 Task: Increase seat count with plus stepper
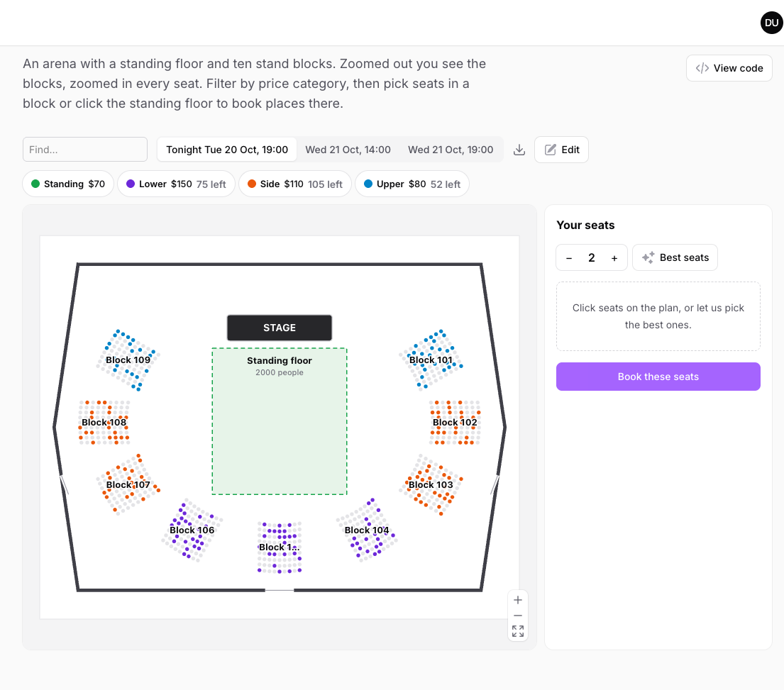click(614, 258)
